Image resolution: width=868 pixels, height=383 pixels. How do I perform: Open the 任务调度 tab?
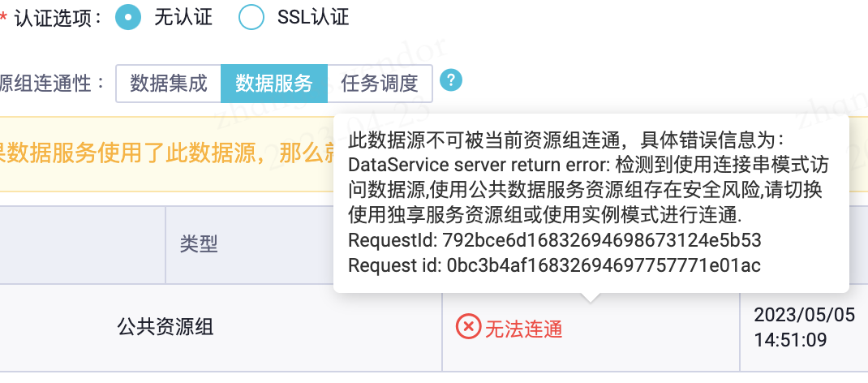(x=380, y=83)
